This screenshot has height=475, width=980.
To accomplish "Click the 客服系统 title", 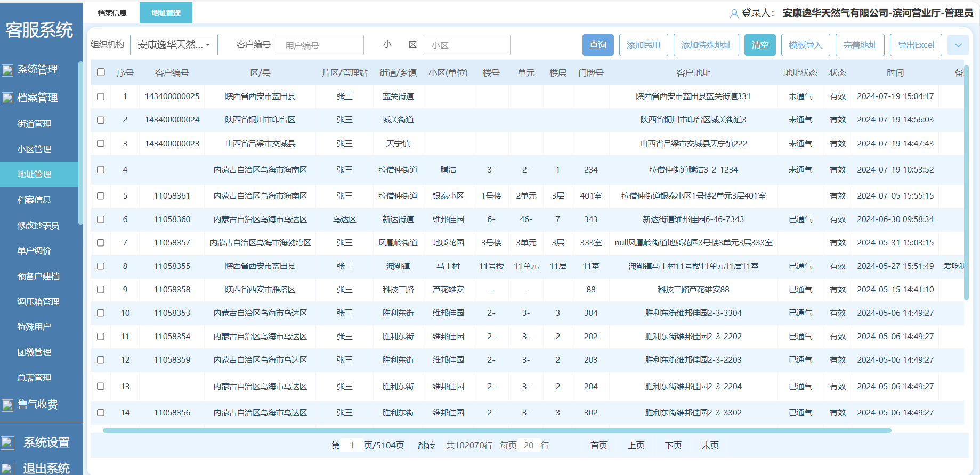I will pos(39,30).
